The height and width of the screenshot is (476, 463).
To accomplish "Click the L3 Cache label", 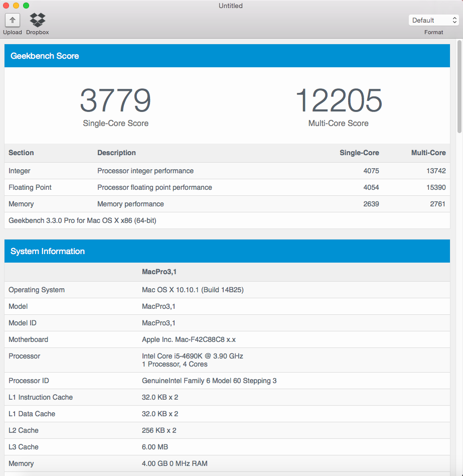I will (x=24, y=447).
